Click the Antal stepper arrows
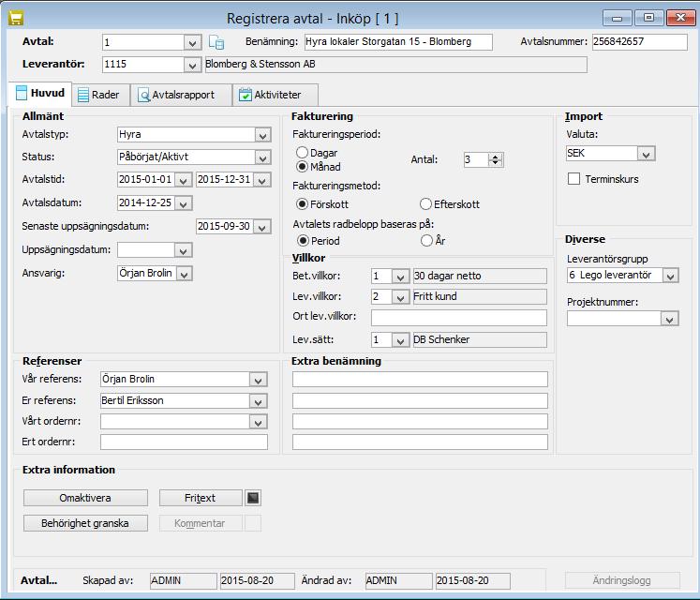700x600 pixels. [495, 159]
